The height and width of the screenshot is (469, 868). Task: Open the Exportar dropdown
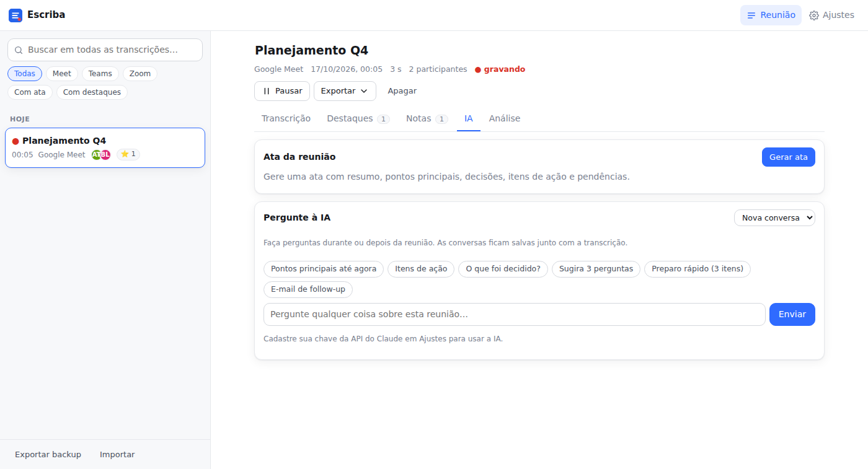(x=345, y=91)
